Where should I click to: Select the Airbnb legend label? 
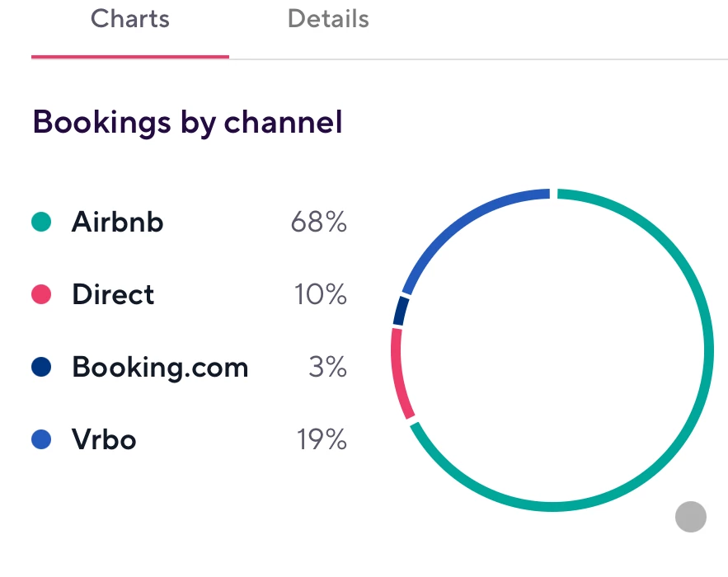(117, 222)
